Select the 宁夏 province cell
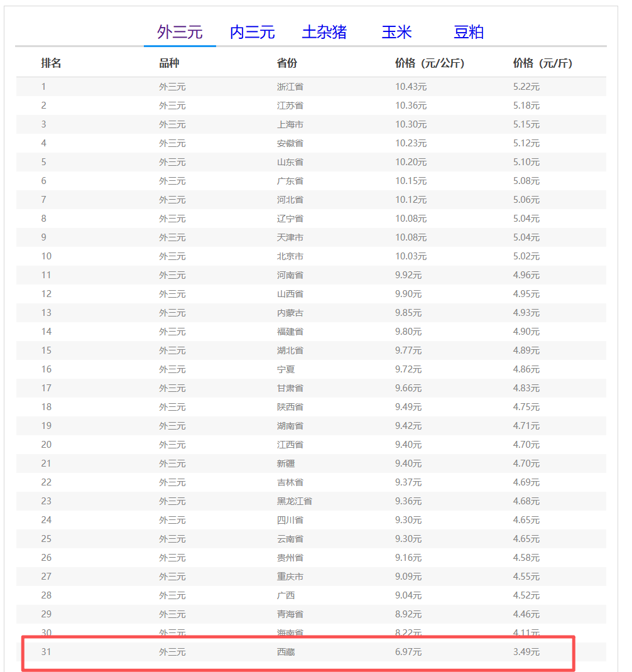The height and width of the screenshot is (672, 632). pos(286,369)
